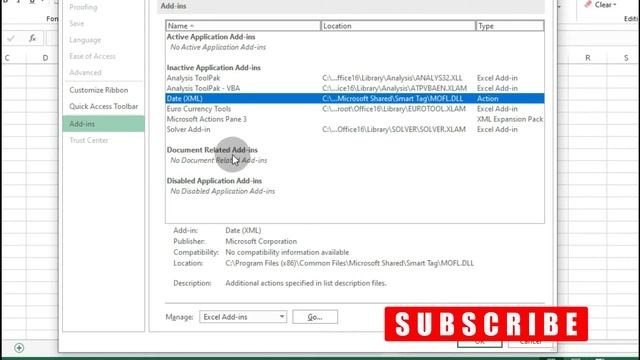The height and width of the screenshot is (360, 640).
Task: Open Language options category
Action: point(85,40)
